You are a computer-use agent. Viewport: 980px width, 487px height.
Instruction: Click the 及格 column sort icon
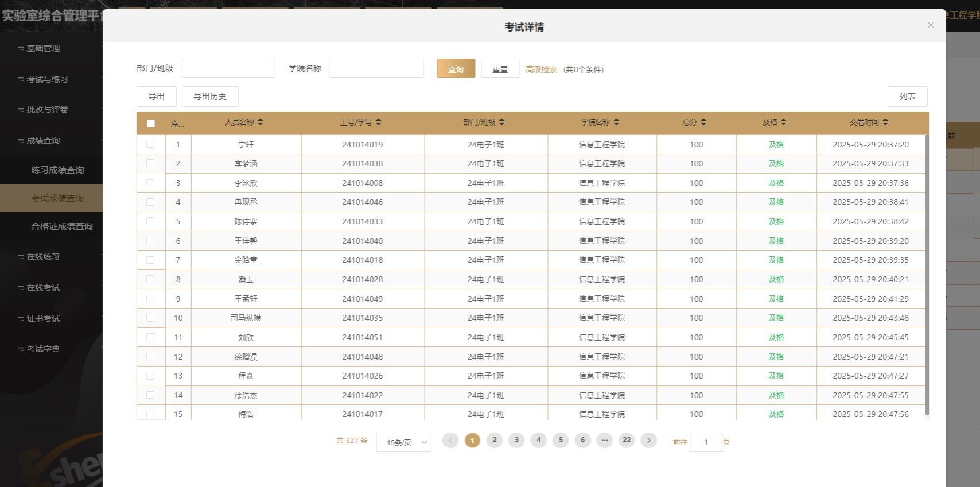[784, 122]
